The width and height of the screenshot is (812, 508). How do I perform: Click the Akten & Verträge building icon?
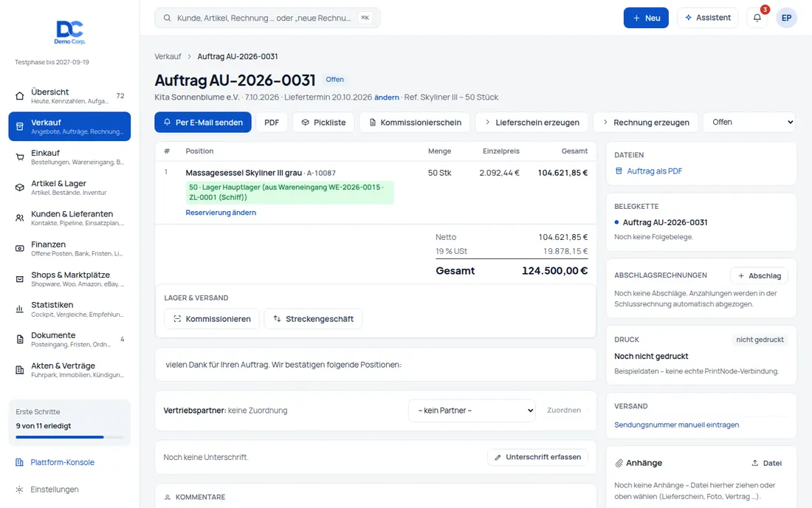click(x=20, y=370)
